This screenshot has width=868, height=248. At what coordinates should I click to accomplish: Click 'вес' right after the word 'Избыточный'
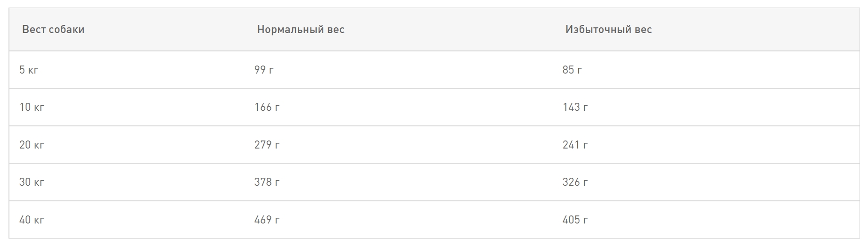point(643,30)
